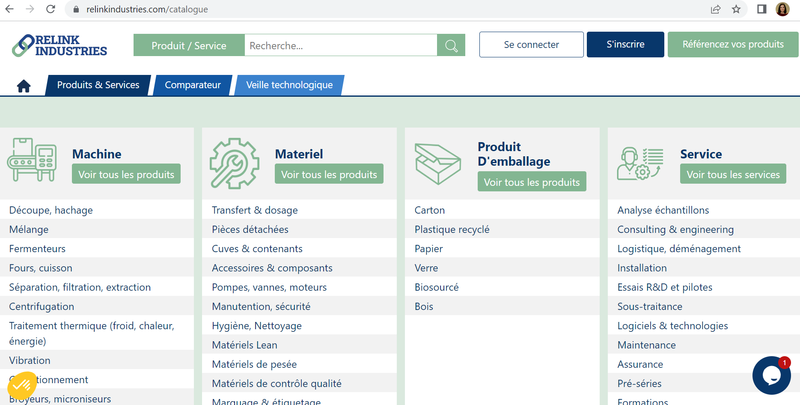Click the yellow double-check badge icon
Viewport: 800px width, 405px height.
point(21,386)
